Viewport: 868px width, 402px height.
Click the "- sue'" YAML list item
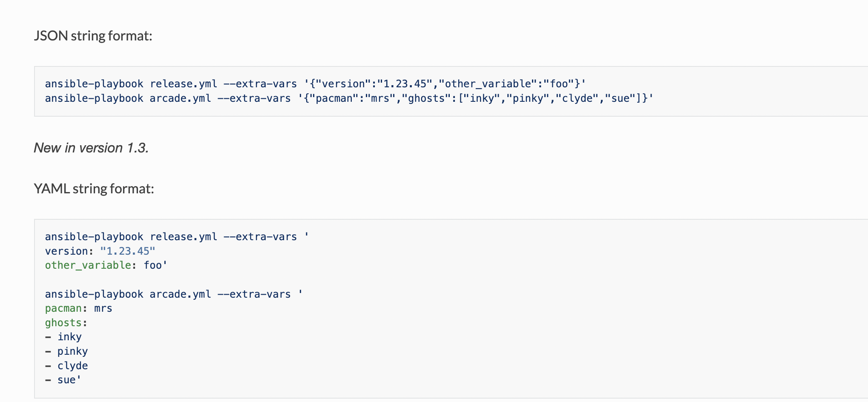[x=64, y=380]
